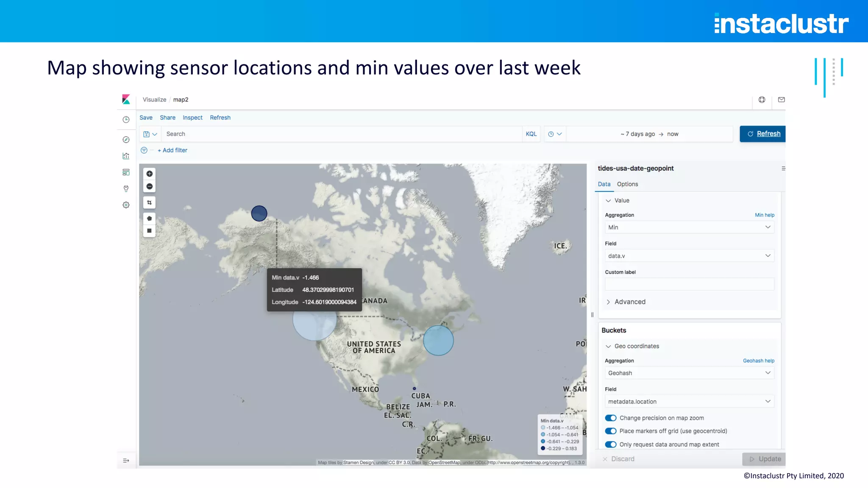868x488 pixels.
Task: Click the OpenStreetMap attribution link
Action: pos(444,463)
